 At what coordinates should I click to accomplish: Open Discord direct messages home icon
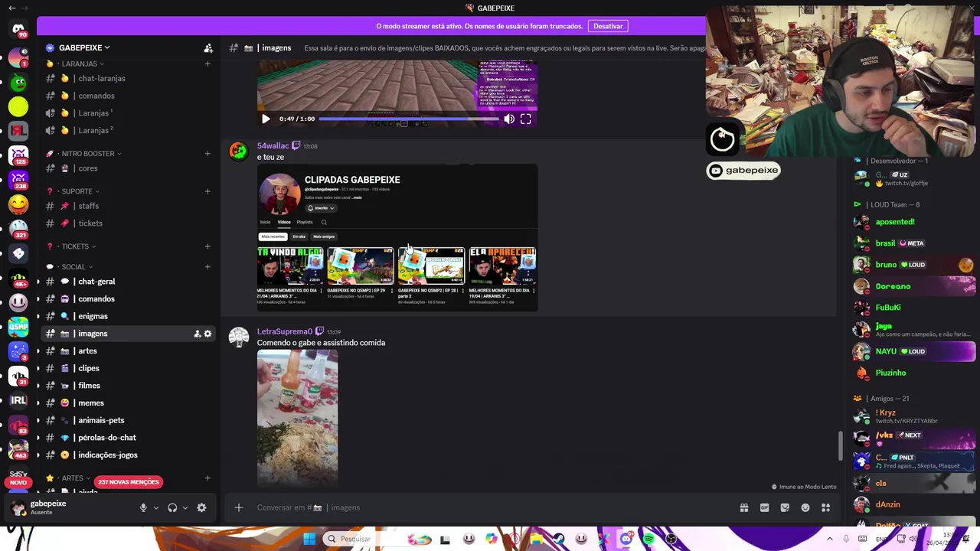pos(18,30)
